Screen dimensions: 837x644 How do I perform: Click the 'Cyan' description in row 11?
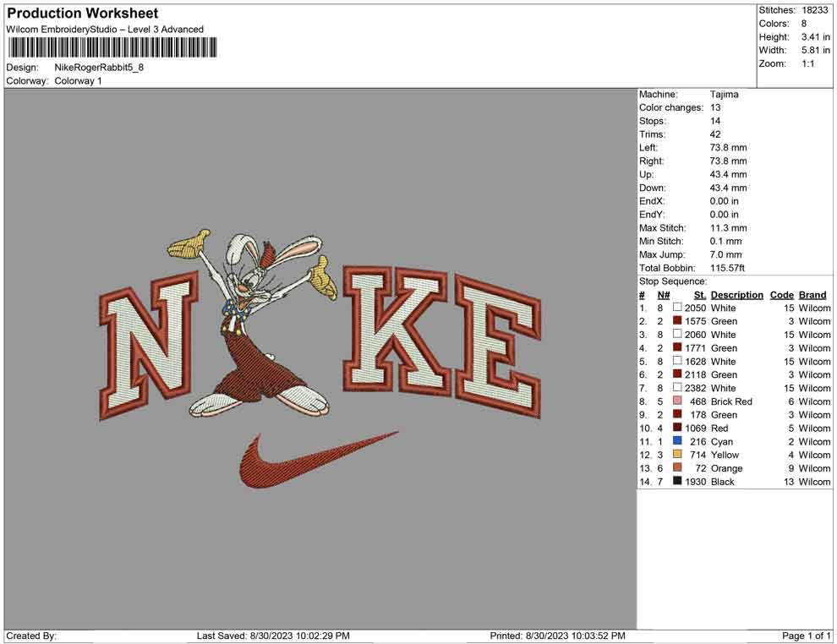tap(722, 441)
